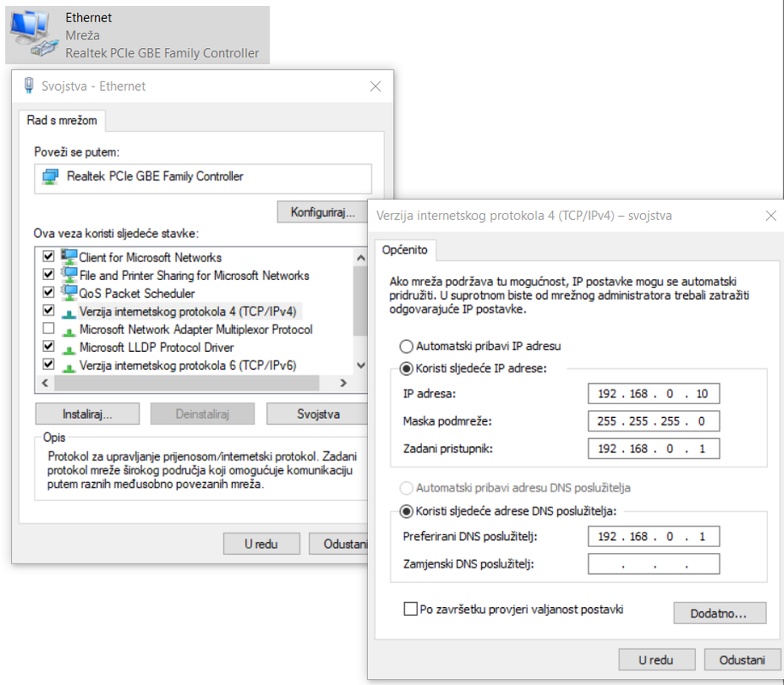
Task: Toggle Microsoft LLDP Protocol Driver checkbox
Action: [49, 346]
